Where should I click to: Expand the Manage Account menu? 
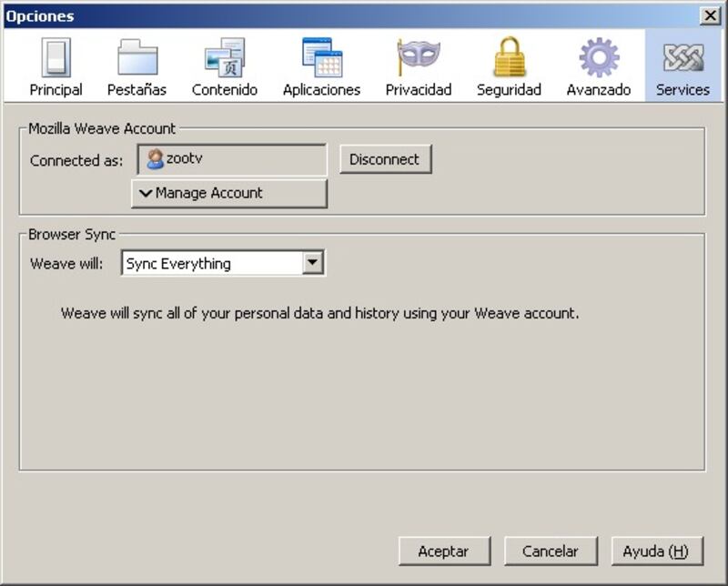(229, 193)
